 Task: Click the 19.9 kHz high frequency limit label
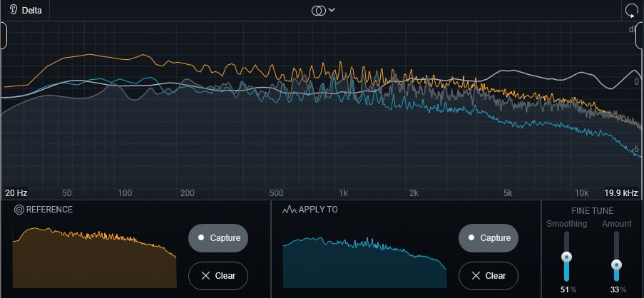621,193
